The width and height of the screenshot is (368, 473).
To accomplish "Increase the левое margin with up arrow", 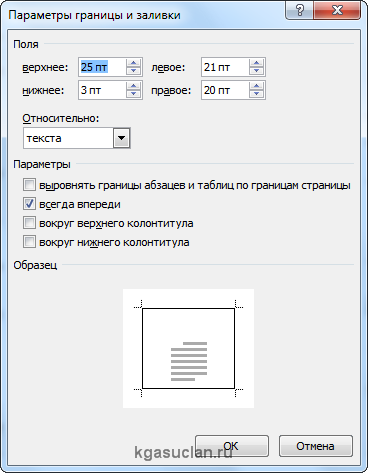I will [256, 63].
